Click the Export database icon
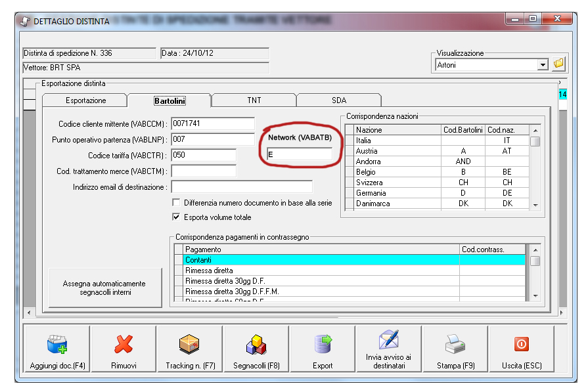The height and width of the screenshot is (392, 588). [323, 344]
